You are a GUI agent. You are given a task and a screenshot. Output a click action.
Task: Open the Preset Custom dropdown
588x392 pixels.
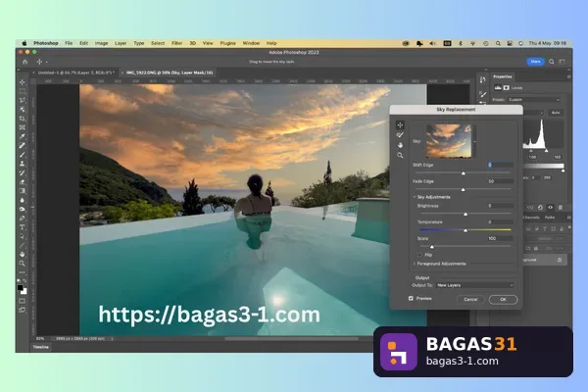point(534,100)
